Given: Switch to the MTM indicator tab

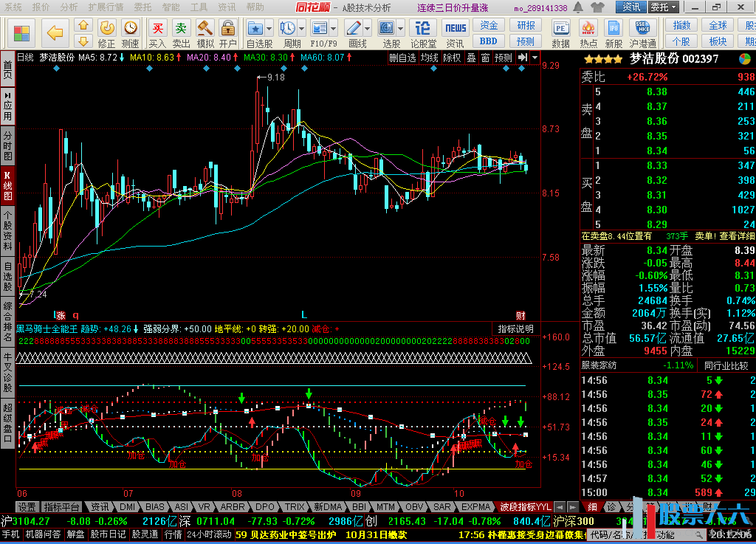Looking at the screenshot, I should [385, 507].
